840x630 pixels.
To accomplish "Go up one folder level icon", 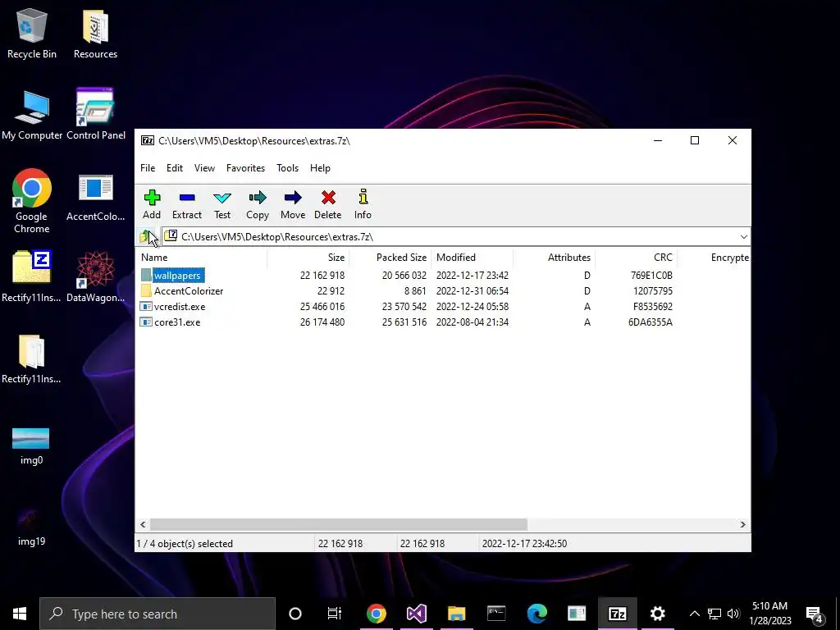I will point(146,236).
